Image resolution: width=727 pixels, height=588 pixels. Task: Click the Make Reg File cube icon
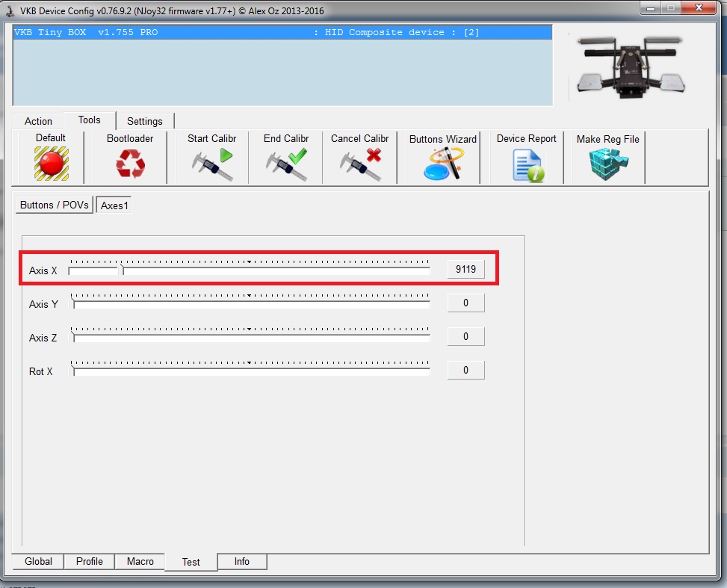[607, 164]
